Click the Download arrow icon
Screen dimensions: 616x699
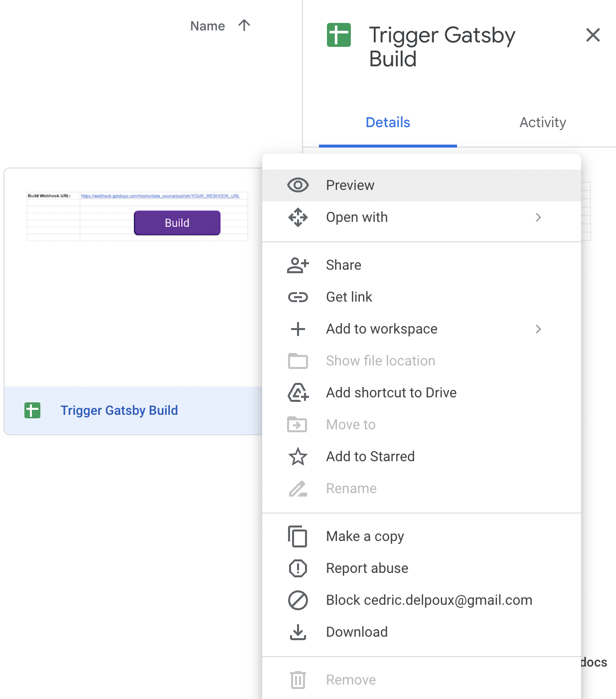(298, 632)
